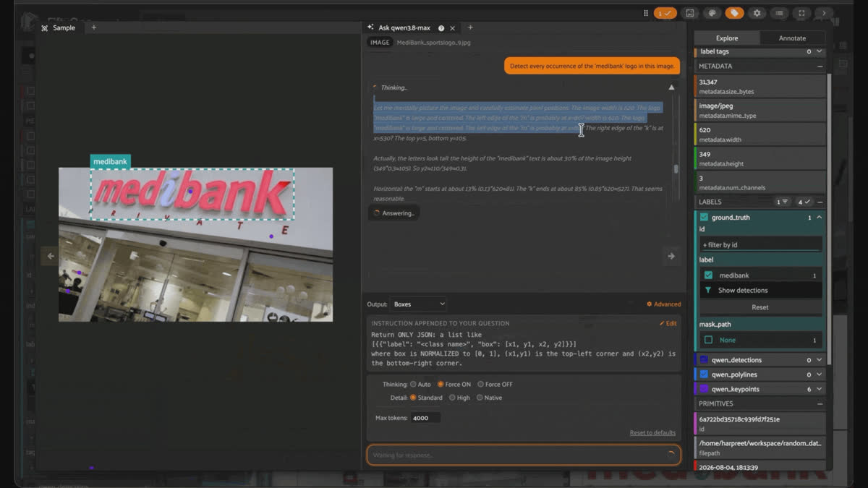Click the help icon on Ask qwen3.8-max tab
Screen dimensions: 868x488
pyautogui.click(x=441, y=28)
